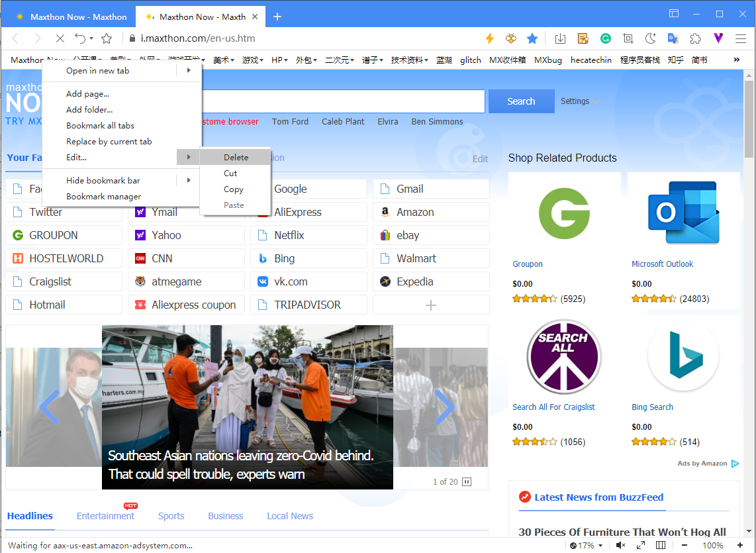
Task: Pause the news slideshow
Action: coord(467,481)
